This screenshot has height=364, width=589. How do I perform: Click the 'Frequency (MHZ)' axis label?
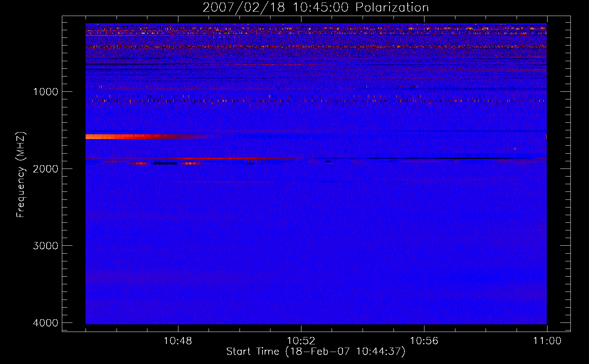tap(21, 175)
